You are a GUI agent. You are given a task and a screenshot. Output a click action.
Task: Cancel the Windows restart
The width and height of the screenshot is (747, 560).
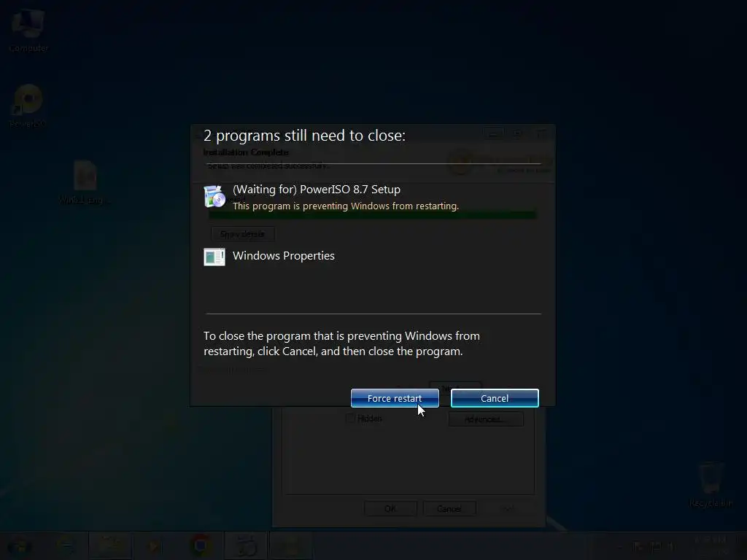[495, 398]
